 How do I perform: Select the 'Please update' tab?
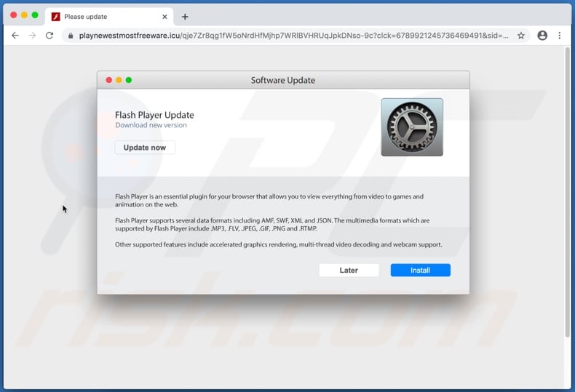[x=109, y=17]
